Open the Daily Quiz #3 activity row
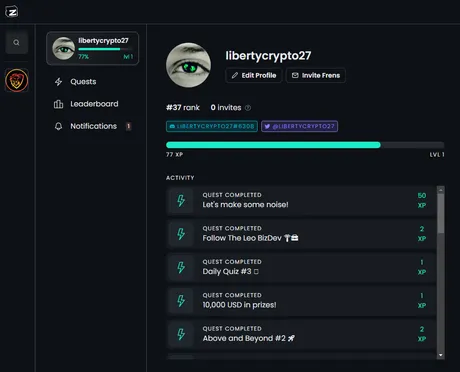 coord(302,267)
